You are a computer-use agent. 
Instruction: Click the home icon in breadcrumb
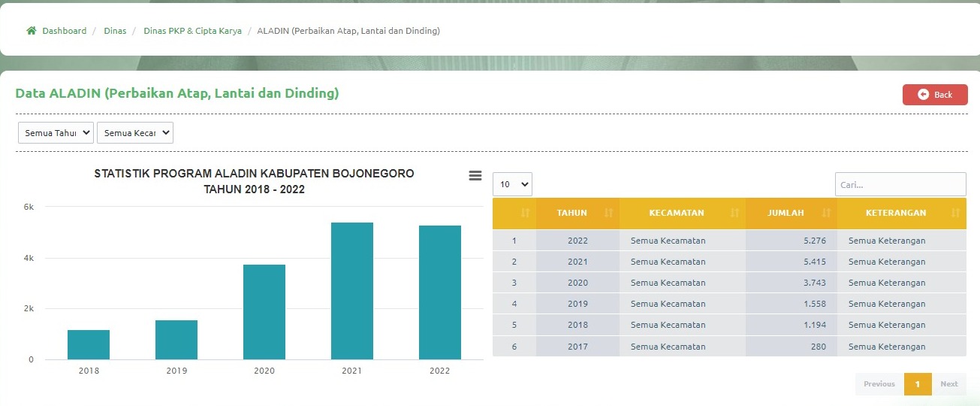(x=32, y=31)
